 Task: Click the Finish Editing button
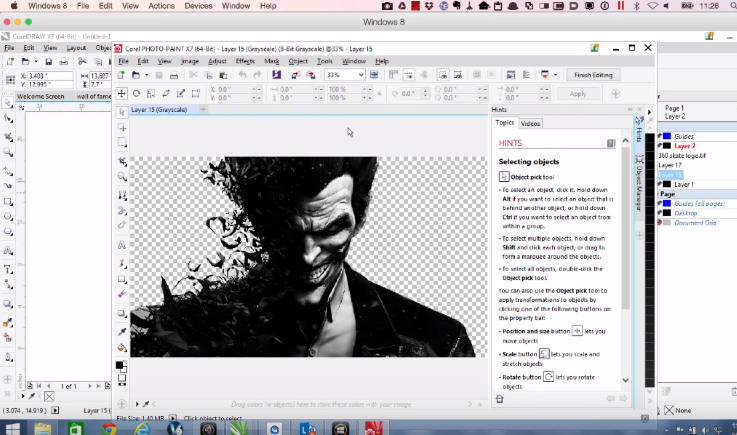click(x=593, y=75)
